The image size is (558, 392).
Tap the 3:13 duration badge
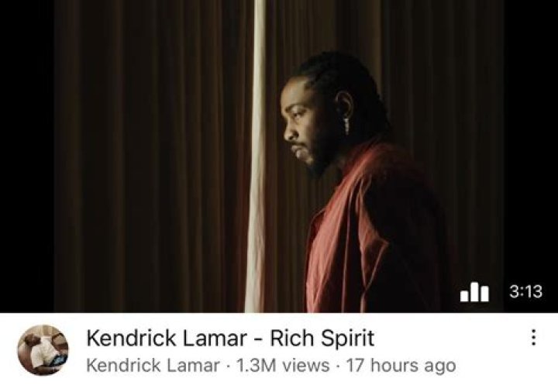pyautogui.click(x=525, y=291)
